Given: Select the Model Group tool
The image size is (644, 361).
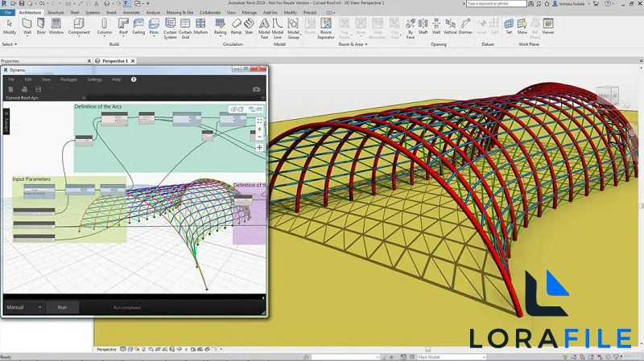Looking at the screenshot, I should pos(293,29).
